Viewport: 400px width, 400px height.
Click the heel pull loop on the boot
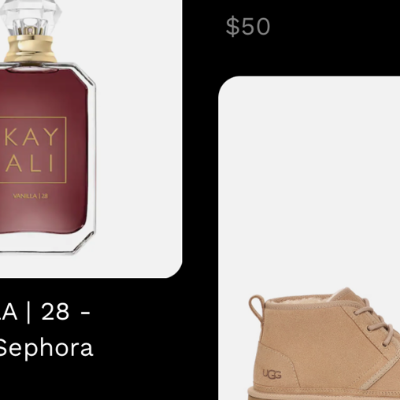[256, 309]
